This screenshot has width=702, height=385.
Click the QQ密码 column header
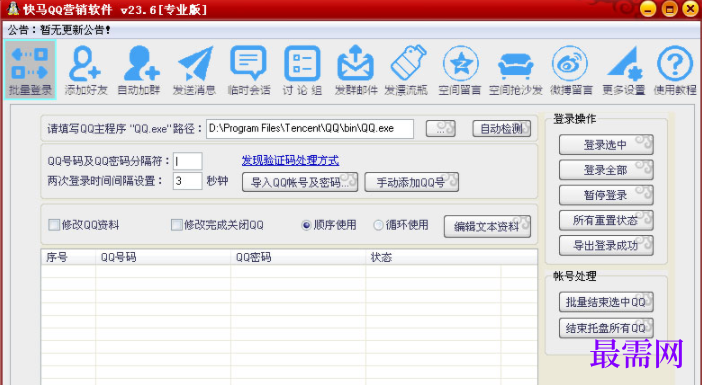[x=298, y=257]
